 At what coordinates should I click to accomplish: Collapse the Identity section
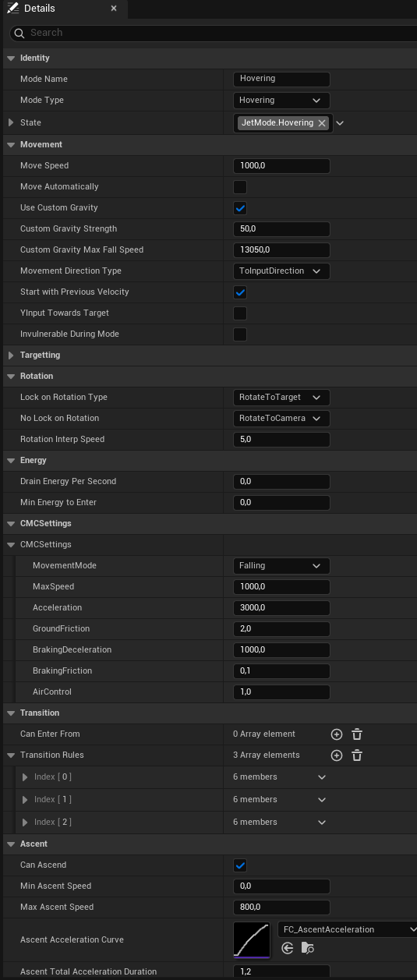(x=10, y=58)
